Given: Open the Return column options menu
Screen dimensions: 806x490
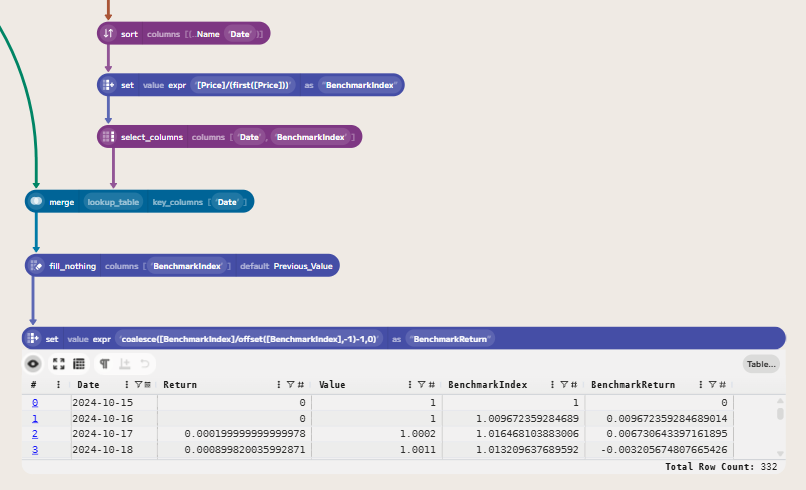Looking at the screenshot, I should (x=279, y=385).
